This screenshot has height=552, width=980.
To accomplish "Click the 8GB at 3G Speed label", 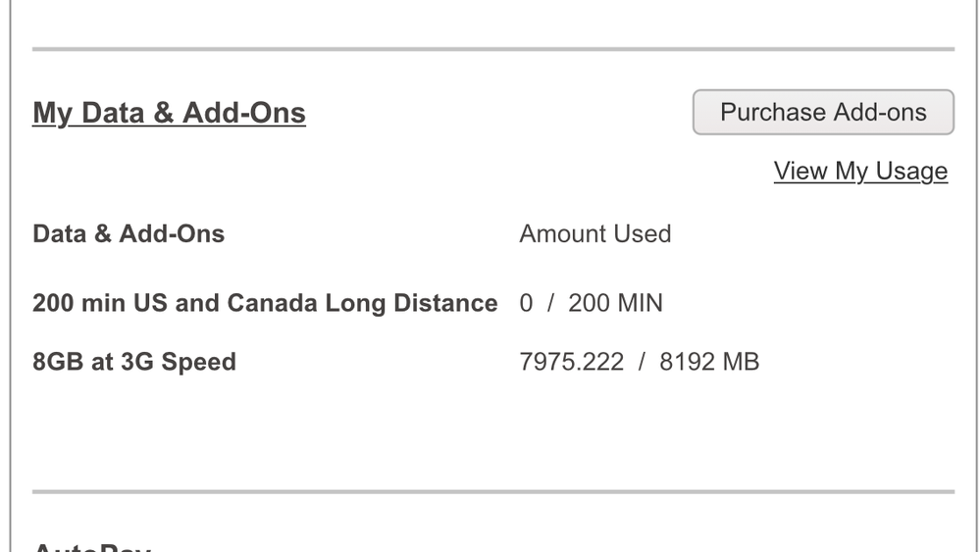I will coord(134,362).
